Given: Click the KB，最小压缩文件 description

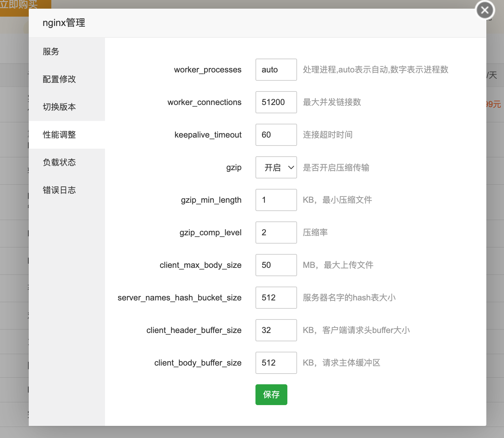Looking at the screenshot, I should (337, 200).
